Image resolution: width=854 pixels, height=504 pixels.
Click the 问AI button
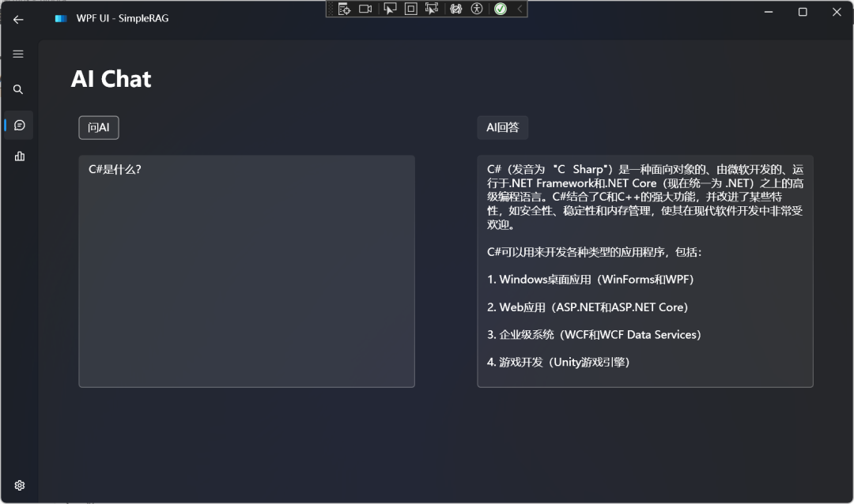99,127
